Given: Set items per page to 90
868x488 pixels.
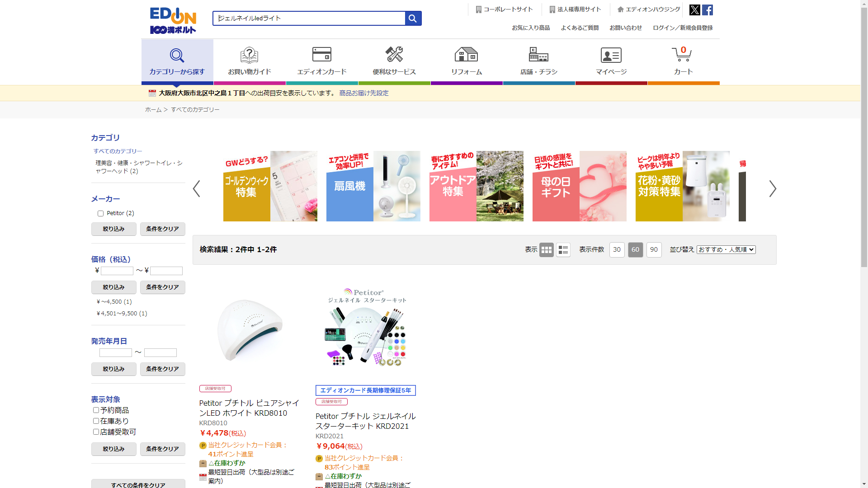Looking at the screenshot, I should tap(654, 250).
